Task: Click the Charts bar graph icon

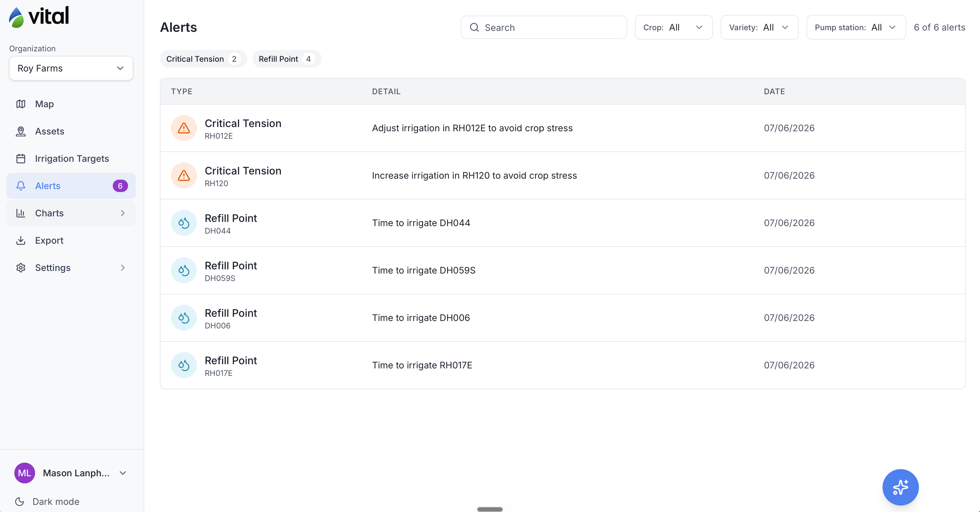Action: [21, 213]
